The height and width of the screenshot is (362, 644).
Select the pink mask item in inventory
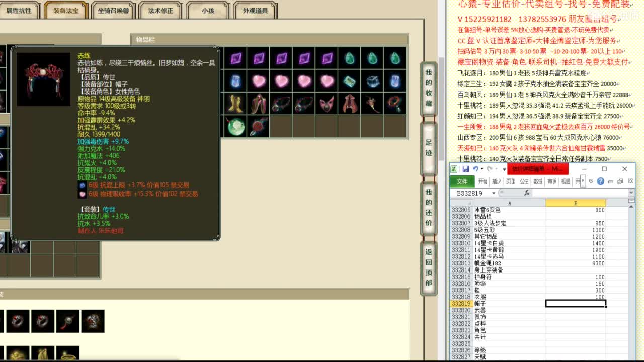327,104
